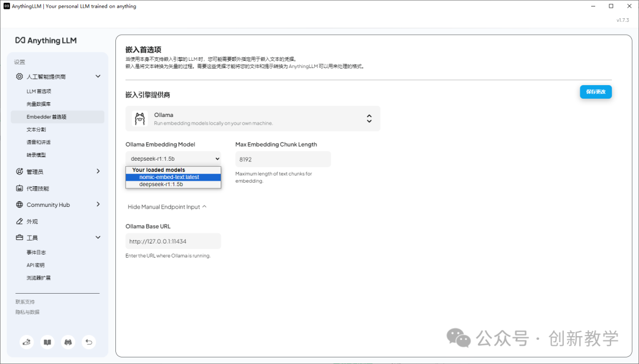Click the 'Your loaded models' group header
This screenshot has height=364, width=639.
(159, 170)
